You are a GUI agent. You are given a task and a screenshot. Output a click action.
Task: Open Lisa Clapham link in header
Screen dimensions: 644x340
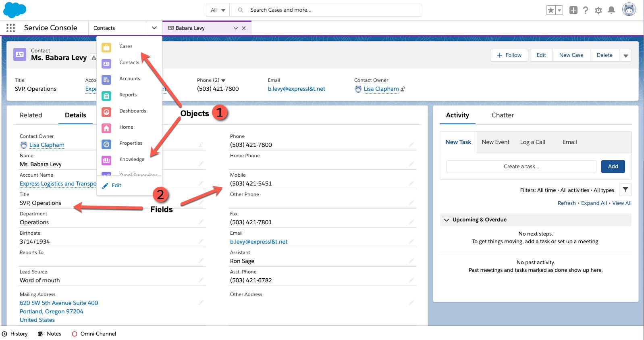tap(381, 89)
